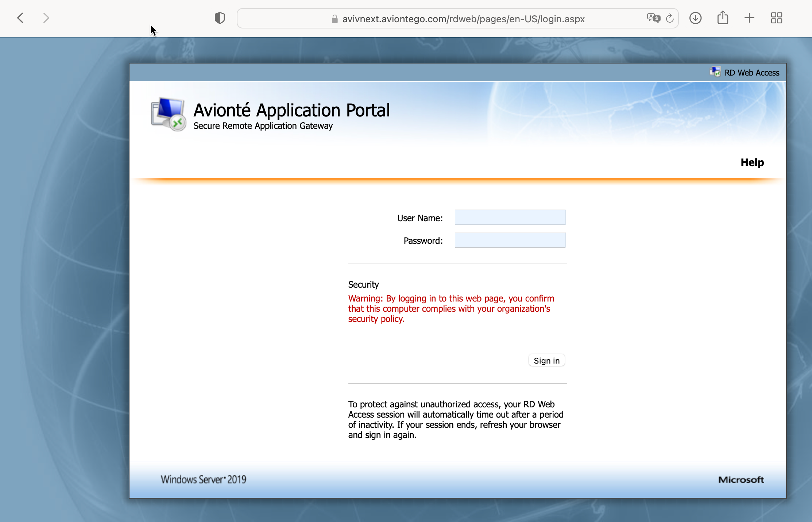Open the Safari downloads icon
Viewport: 812px width, 522px height.
[x=695, y=18]
